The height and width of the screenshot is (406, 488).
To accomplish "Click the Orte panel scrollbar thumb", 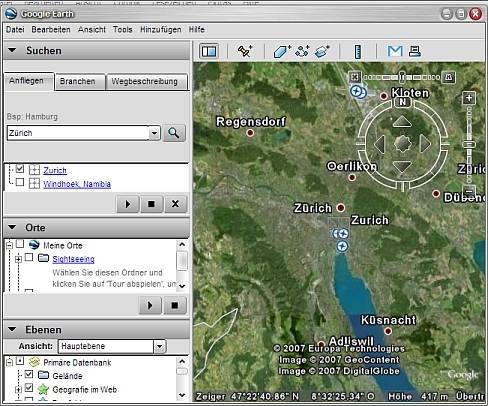I will point(182,261).
